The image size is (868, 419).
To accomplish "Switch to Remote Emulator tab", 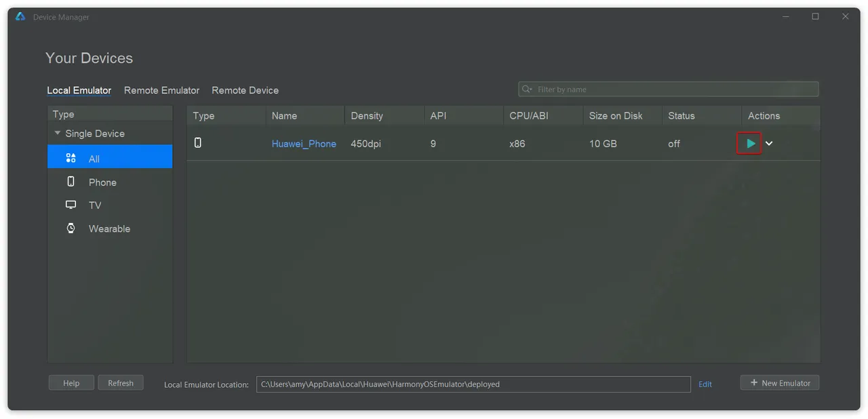I will (x=161, y=90).
